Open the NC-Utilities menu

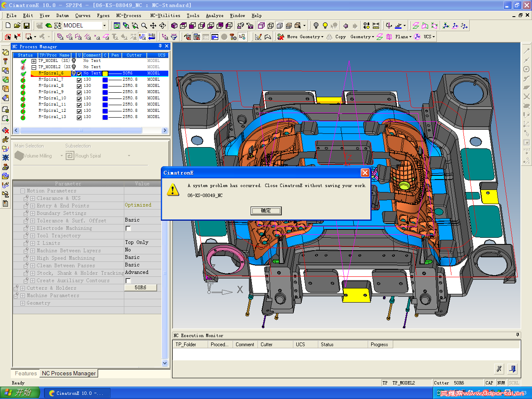[x=165, y=16]
